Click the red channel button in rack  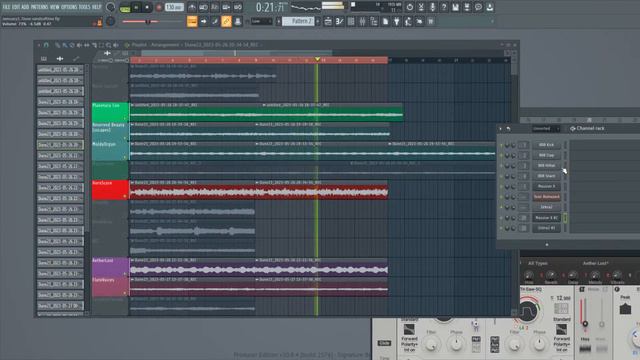point(546,197)
